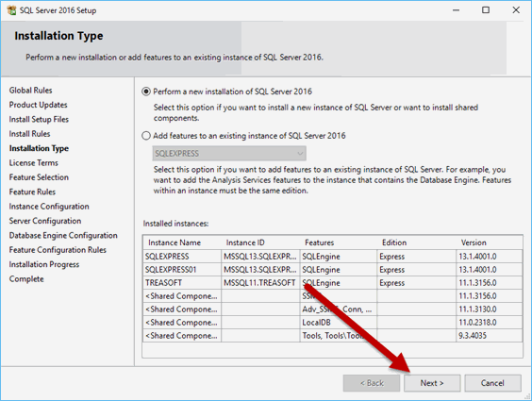Select Feature Selection step in sidebar

coord(39,177)
